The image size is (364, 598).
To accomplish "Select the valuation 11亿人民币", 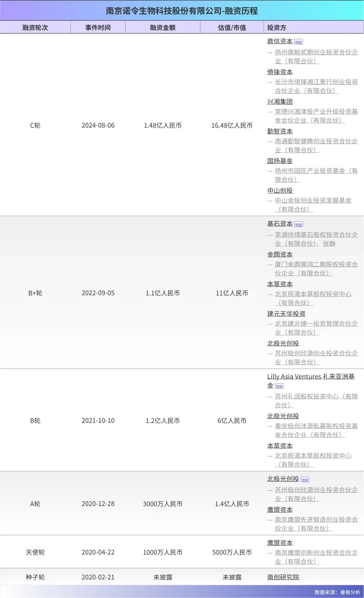I will pos(232,293).
